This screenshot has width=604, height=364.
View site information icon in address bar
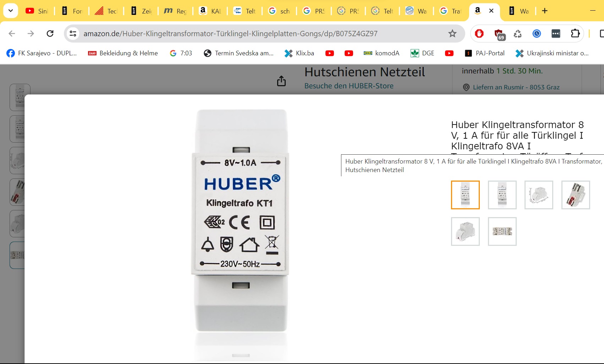[x=73, y=33]
